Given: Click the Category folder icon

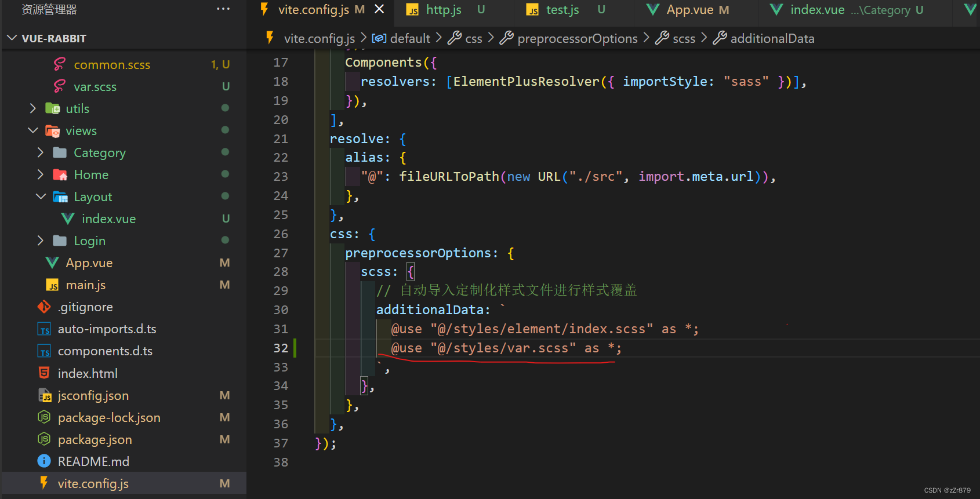Looking at the screenshot, I should (x=60, y=152).
